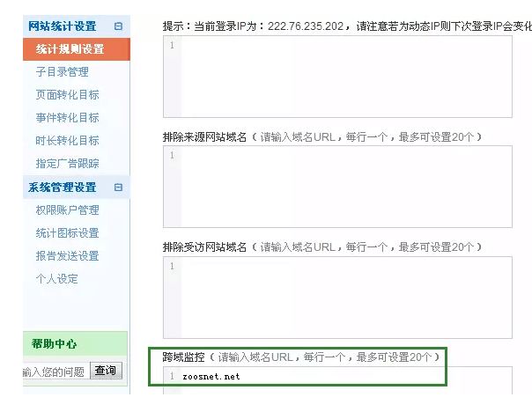
Task: Go to 页面转化目标 settings
Action: 67,95
